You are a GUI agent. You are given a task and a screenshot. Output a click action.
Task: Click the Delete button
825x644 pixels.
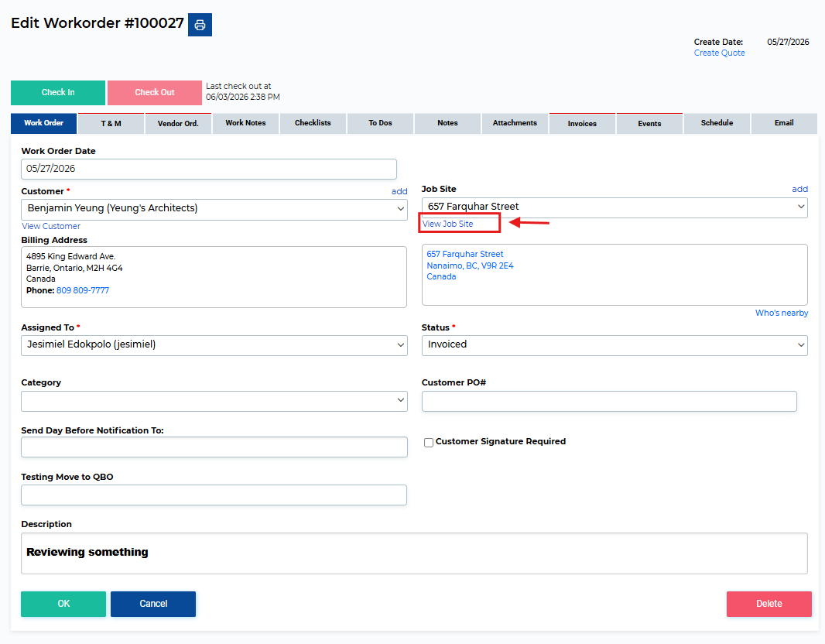tap(769, 604)
